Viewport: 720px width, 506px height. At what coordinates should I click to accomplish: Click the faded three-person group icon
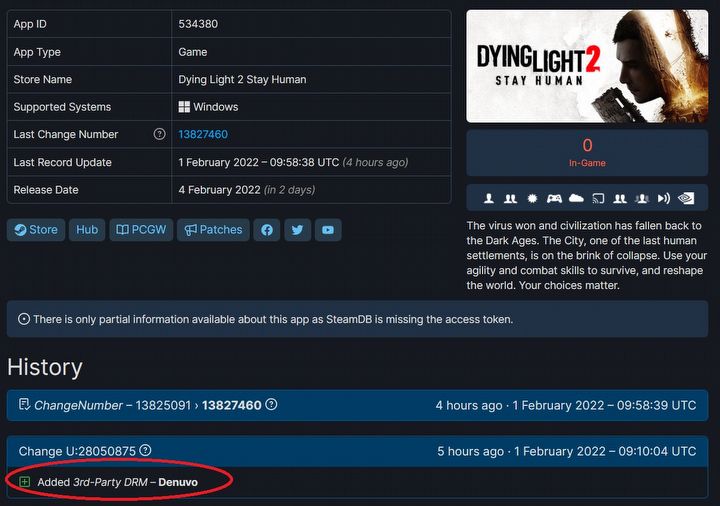pos(642,198)
